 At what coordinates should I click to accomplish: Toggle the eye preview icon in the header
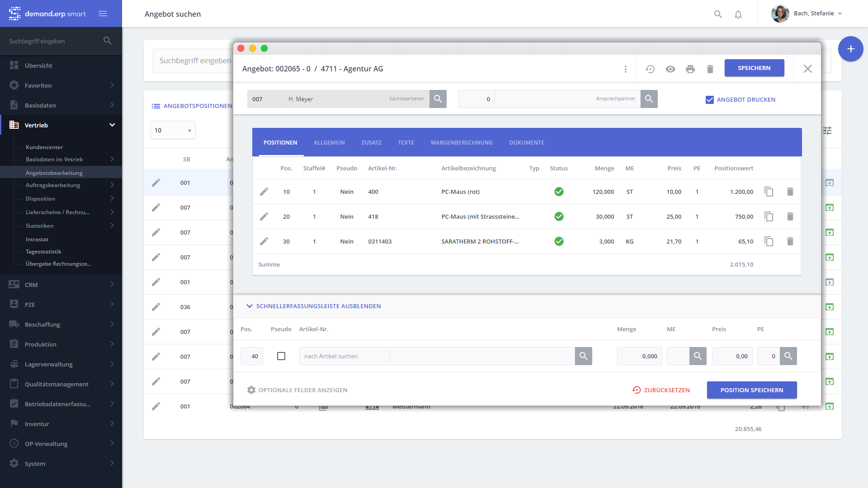coord(670,69)
